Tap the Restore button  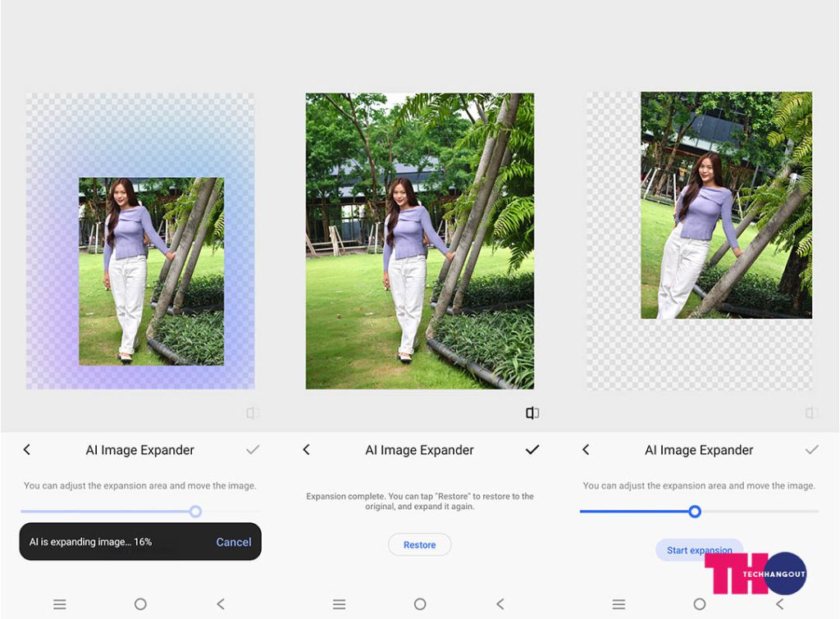[x=419, y=544]
